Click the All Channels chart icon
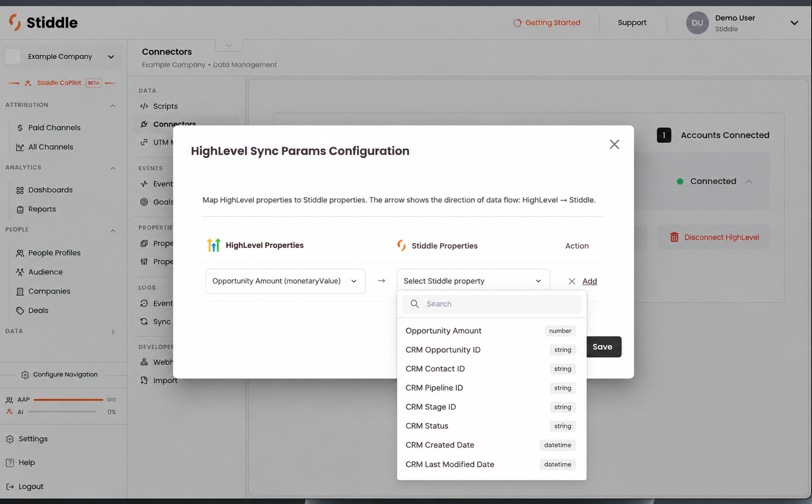Screen dimensions: 812x504 coord(20,147)
